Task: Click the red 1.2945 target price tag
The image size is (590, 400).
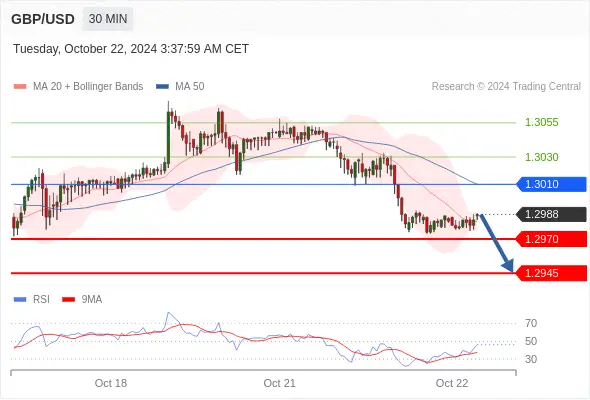Action: (552, 273)
